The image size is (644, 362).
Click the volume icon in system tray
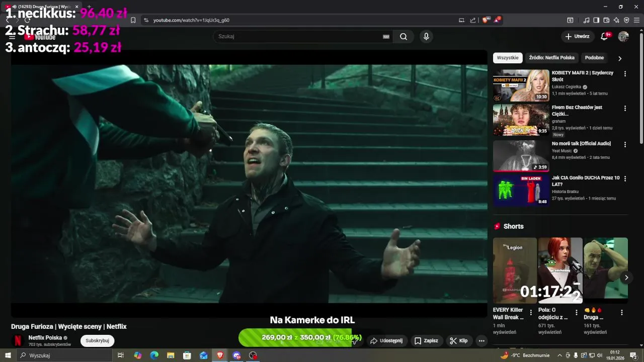pos(600,355)
